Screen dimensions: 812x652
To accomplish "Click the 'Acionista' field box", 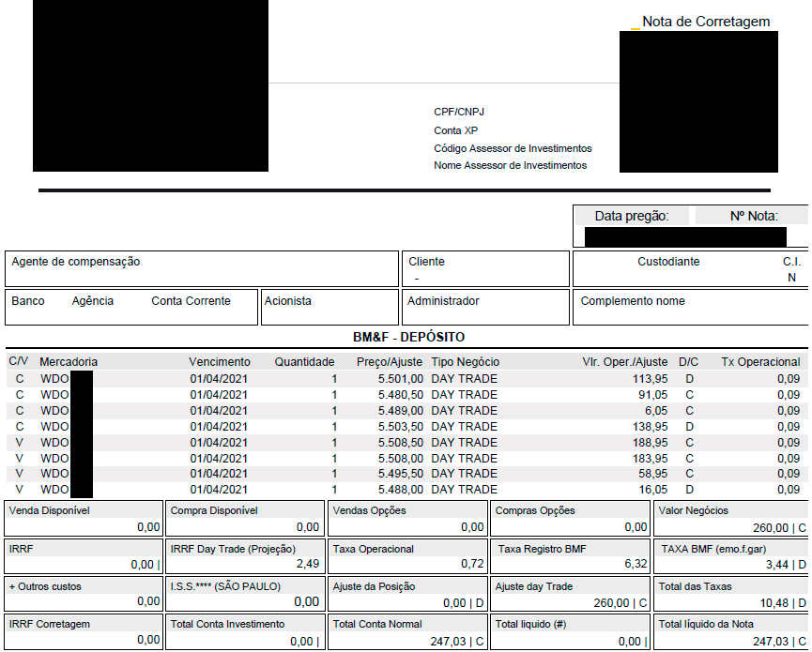I will (329, 307).
